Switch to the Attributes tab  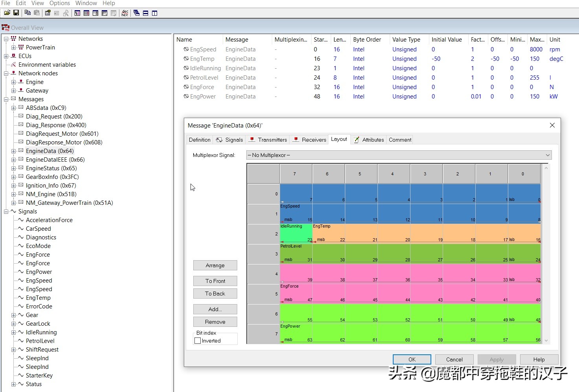coord(368,140)
